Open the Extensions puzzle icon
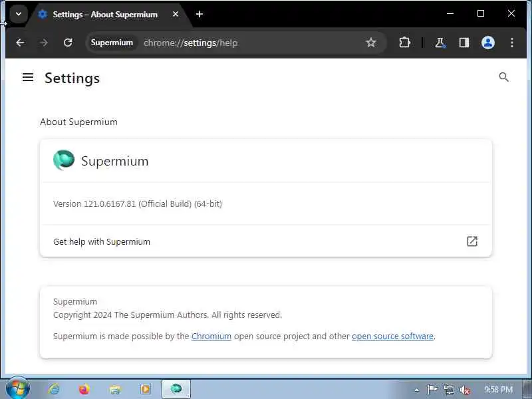 tap(405, 43)
